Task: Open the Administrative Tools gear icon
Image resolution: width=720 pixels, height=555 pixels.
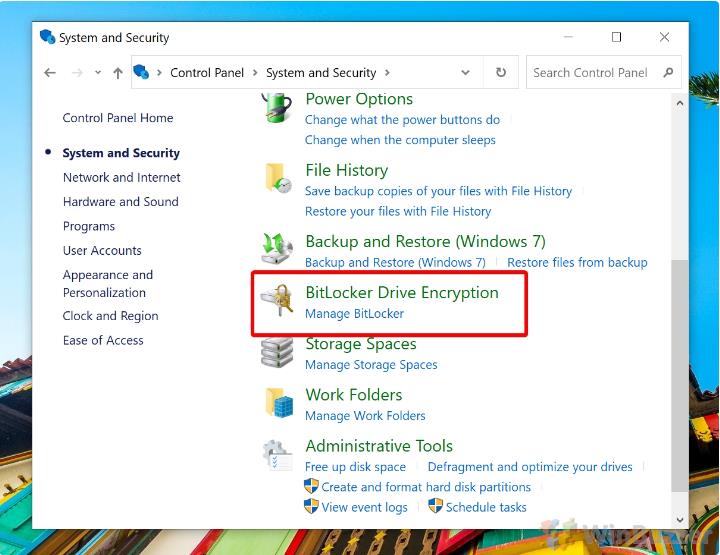Action: tap(277, 455)
